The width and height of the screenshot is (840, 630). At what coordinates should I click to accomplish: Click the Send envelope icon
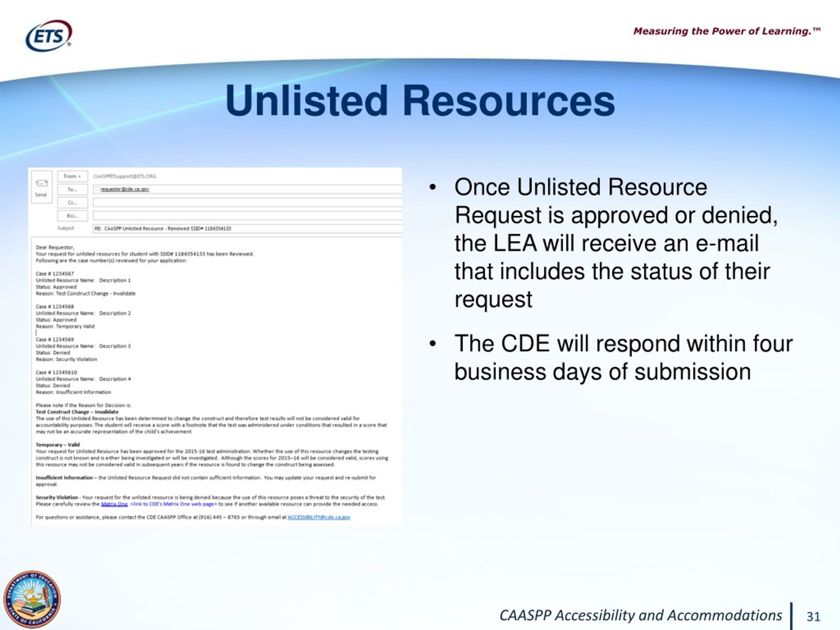point(41,183)
